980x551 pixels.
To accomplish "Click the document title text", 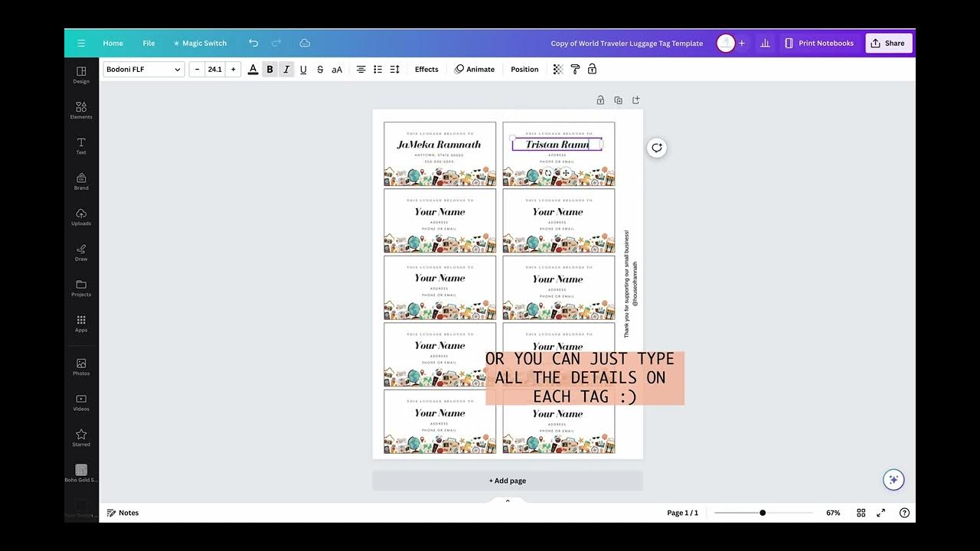I will click(x=627, y=44).
